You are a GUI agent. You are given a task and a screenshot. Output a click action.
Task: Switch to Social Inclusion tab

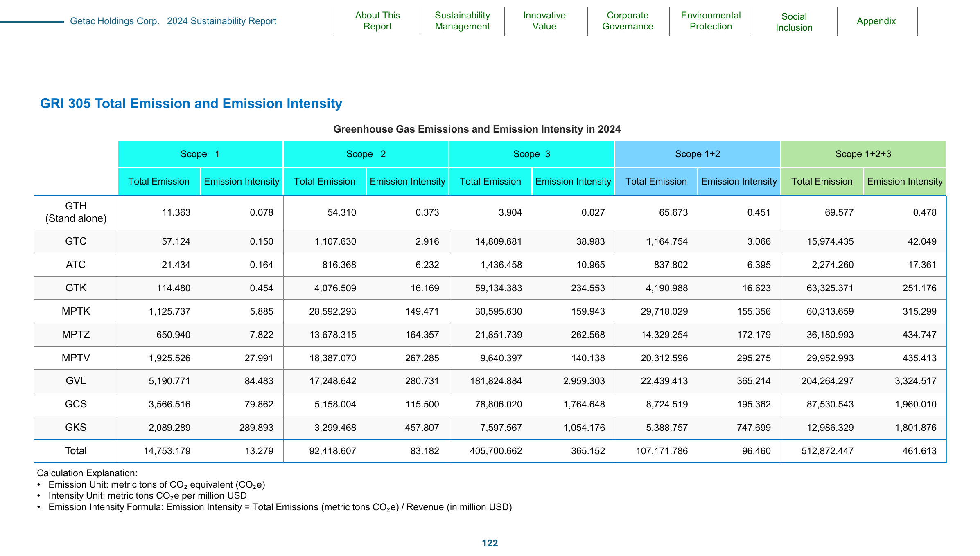[x=794, y=22]
